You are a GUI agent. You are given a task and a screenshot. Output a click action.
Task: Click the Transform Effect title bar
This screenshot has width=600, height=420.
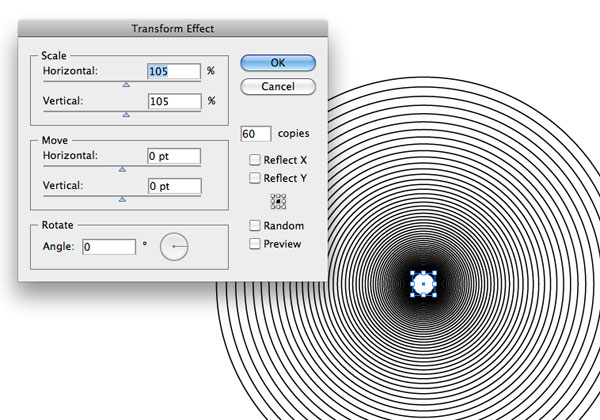(x=173, y=29)
